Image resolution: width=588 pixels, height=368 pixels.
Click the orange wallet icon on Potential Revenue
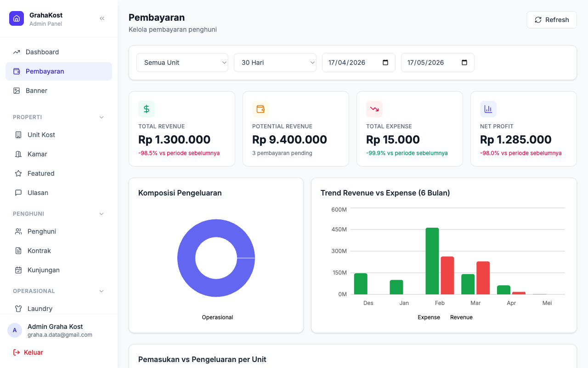pyautogui.click(x=260, y=109)
